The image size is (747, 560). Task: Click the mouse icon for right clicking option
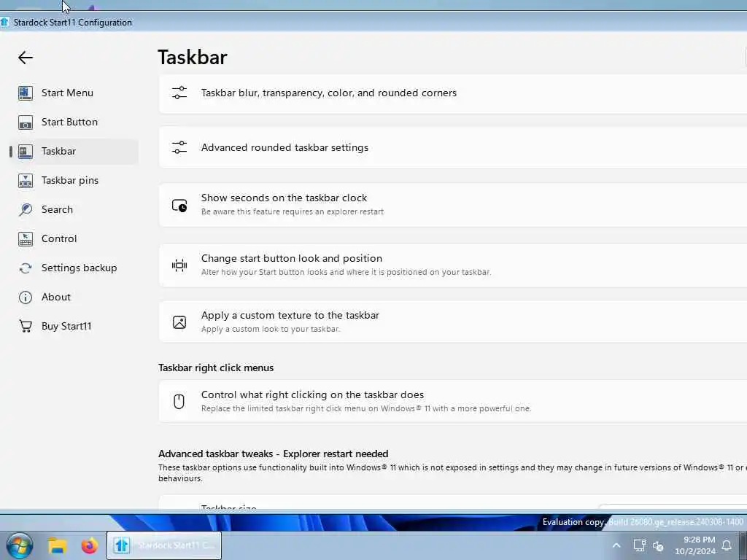(x=179, y=402)
